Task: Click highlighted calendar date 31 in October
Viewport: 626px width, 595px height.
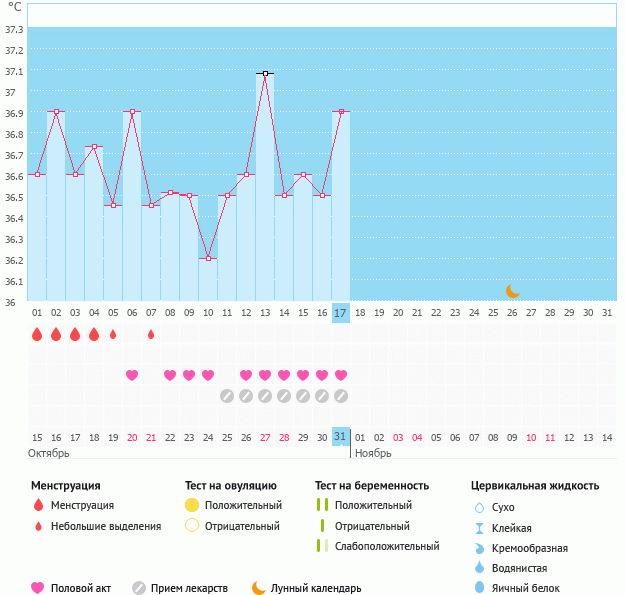Action: pyautogui.click(x=341, y=437)
